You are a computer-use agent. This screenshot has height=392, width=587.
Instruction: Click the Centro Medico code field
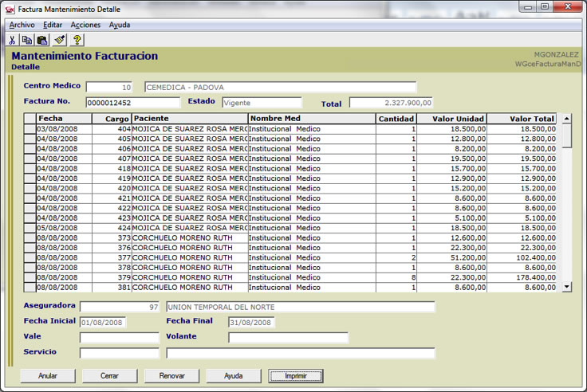click(x=109, y=87)
